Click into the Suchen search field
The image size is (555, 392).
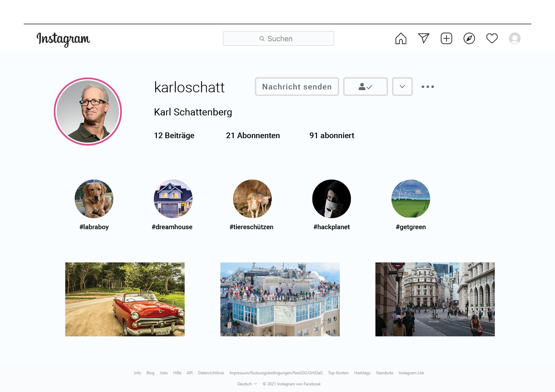click(x=278, y=39)
